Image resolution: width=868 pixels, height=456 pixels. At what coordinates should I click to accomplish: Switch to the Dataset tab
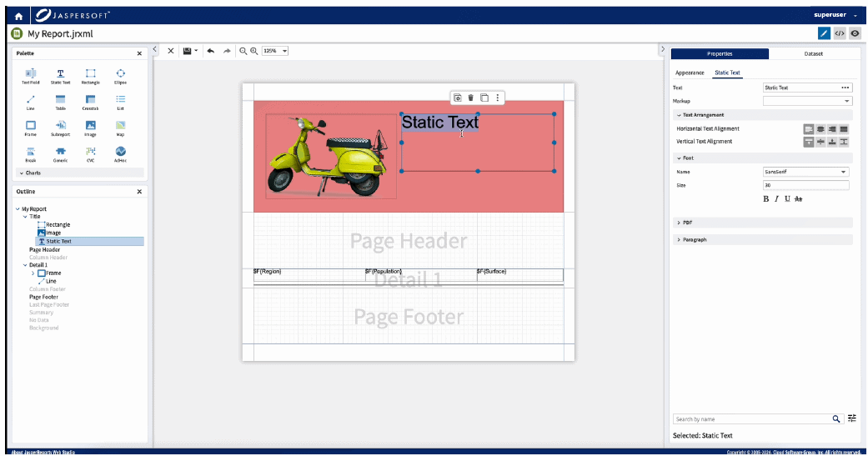click(x=813, y=53)
